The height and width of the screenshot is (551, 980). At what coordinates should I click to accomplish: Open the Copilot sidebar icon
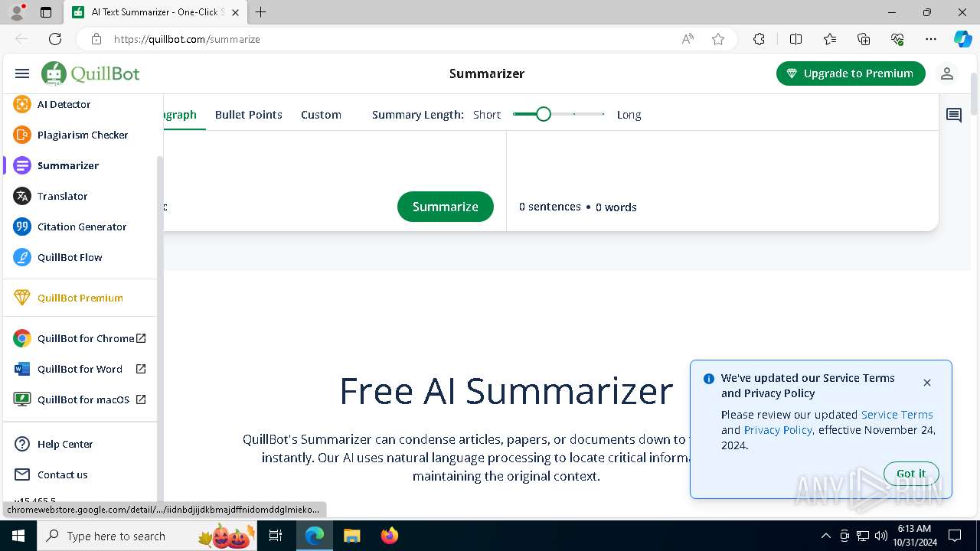click(962, 39)
